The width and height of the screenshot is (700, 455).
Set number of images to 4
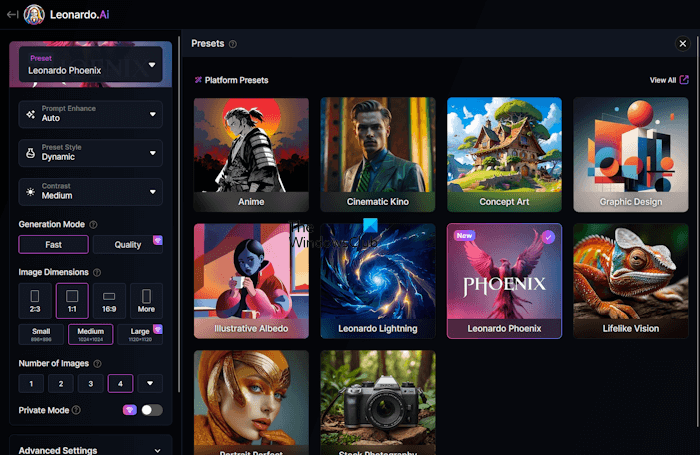[x=121, y=383]
